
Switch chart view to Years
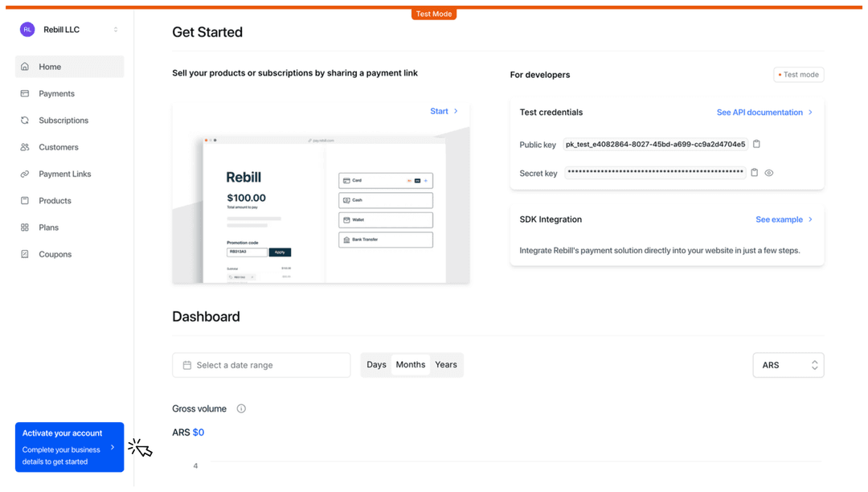(x=446, y=364)
